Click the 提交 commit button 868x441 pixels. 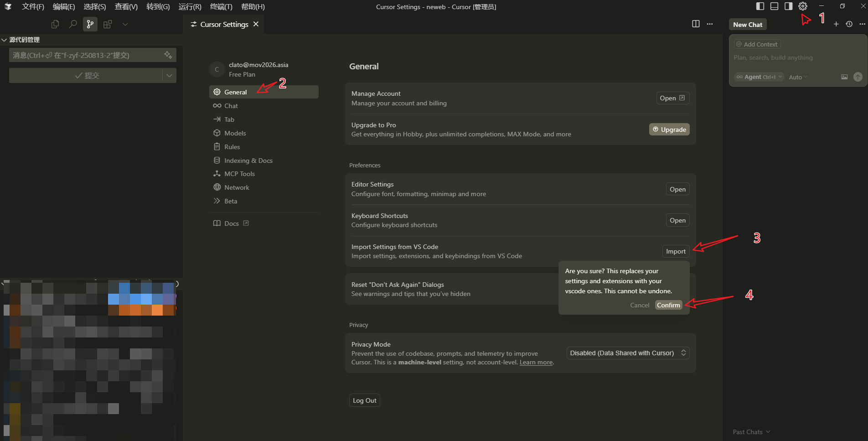(x=86, y=75)
